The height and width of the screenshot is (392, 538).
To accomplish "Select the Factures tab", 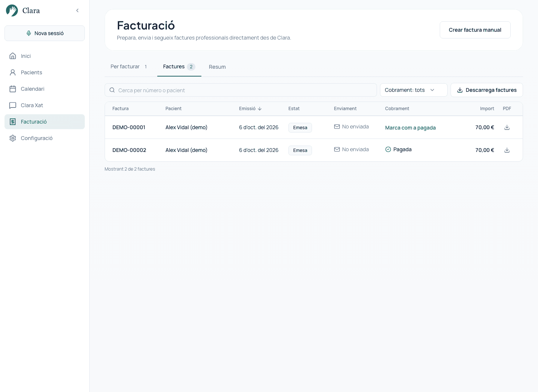I will coord(179,67).
